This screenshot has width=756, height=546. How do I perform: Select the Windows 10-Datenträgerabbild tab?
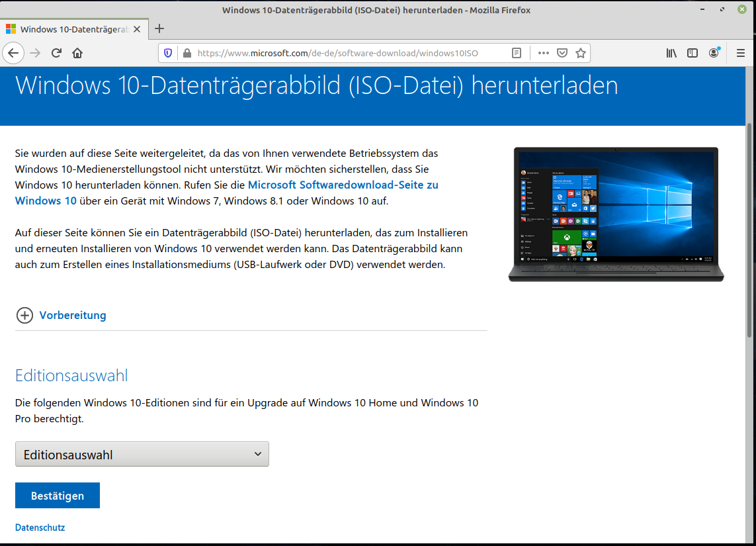pos(74,29)
